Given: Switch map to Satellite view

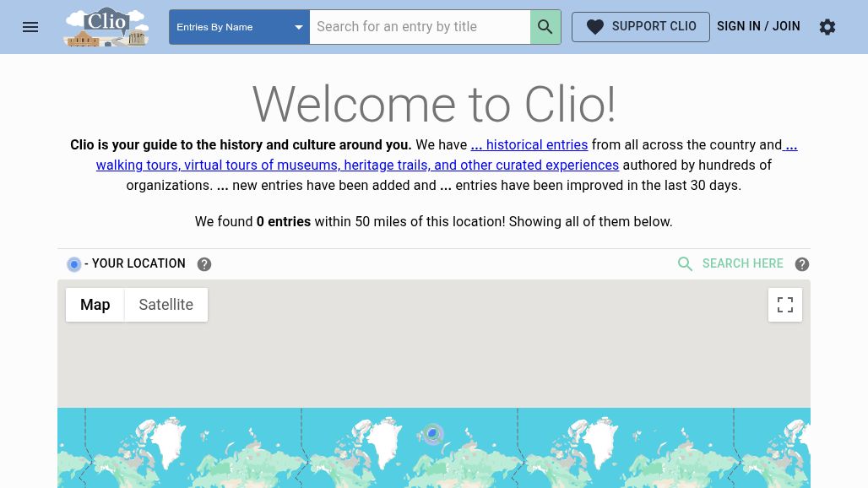Looking at the screenshot, I should point(166,304).
